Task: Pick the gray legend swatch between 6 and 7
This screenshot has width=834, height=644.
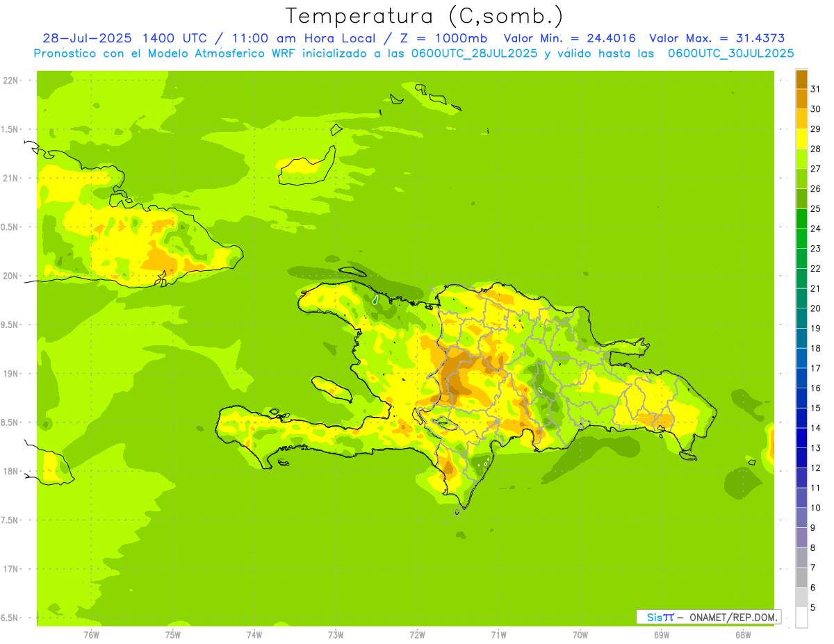Action: (801, 577)
